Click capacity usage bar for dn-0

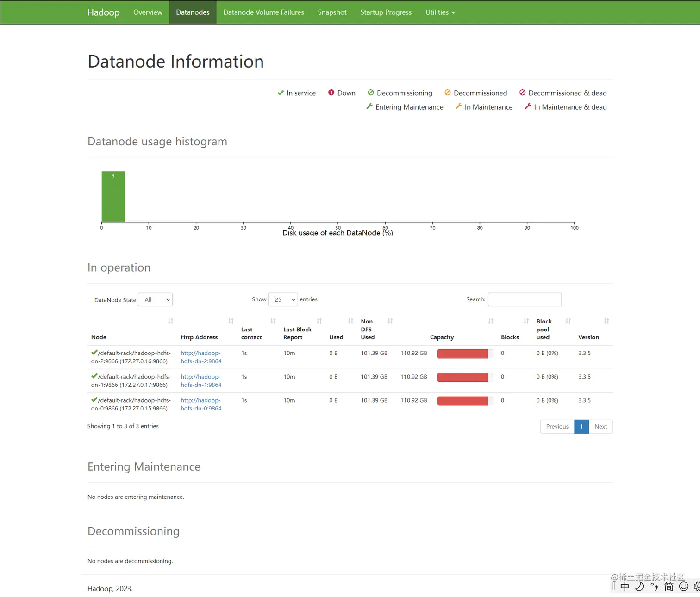tap(465, 401)
